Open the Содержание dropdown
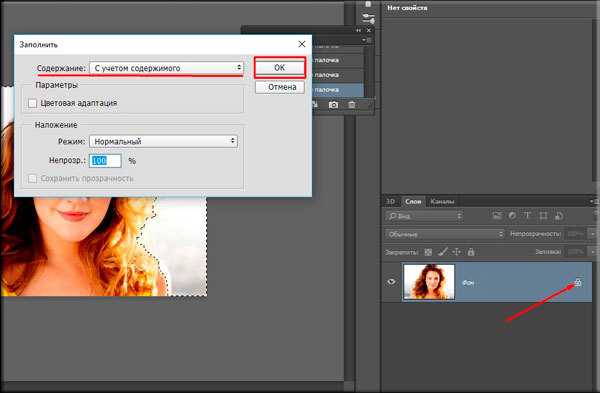 click(166, 68)
